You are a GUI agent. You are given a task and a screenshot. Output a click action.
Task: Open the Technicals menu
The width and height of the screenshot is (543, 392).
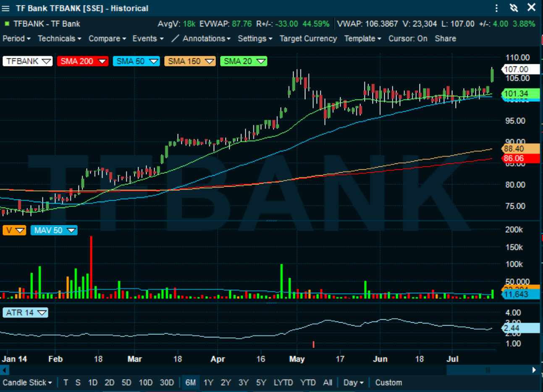click(x=59, y=39)
